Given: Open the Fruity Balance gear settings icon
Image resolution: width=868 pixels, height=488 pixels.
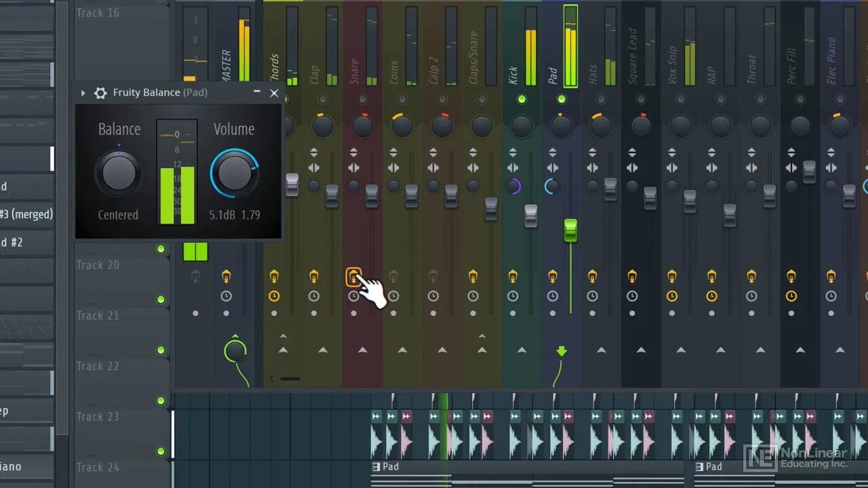Looking at the screenshot, I should [100, 93].
